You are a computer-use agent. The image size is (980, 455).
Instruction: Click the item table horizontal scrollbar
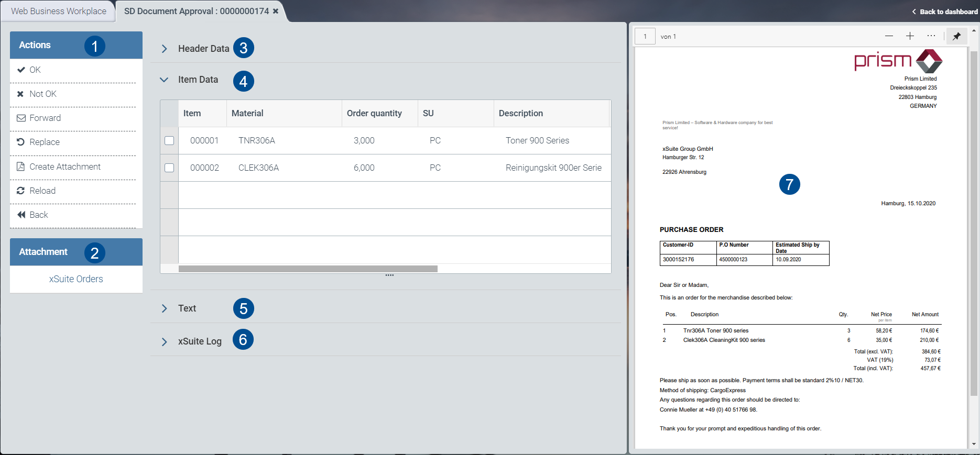point(308,269)
